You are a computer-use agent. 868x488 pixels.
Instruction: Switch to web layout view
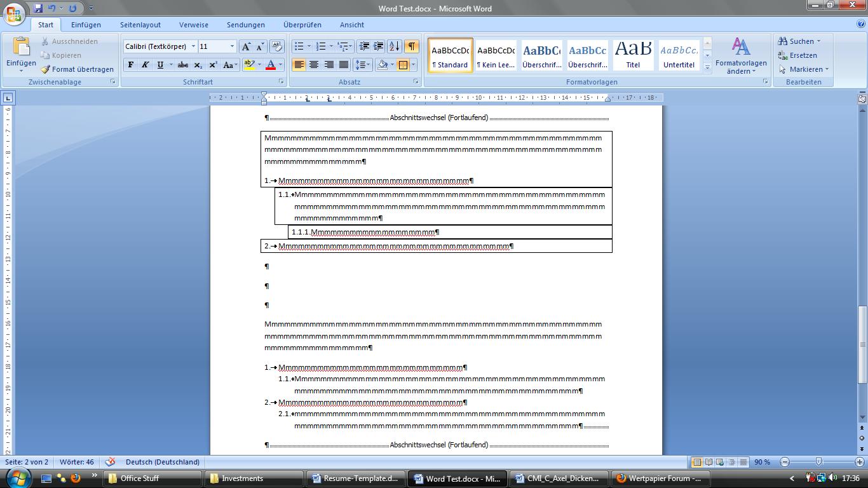(x=720, y=462)
